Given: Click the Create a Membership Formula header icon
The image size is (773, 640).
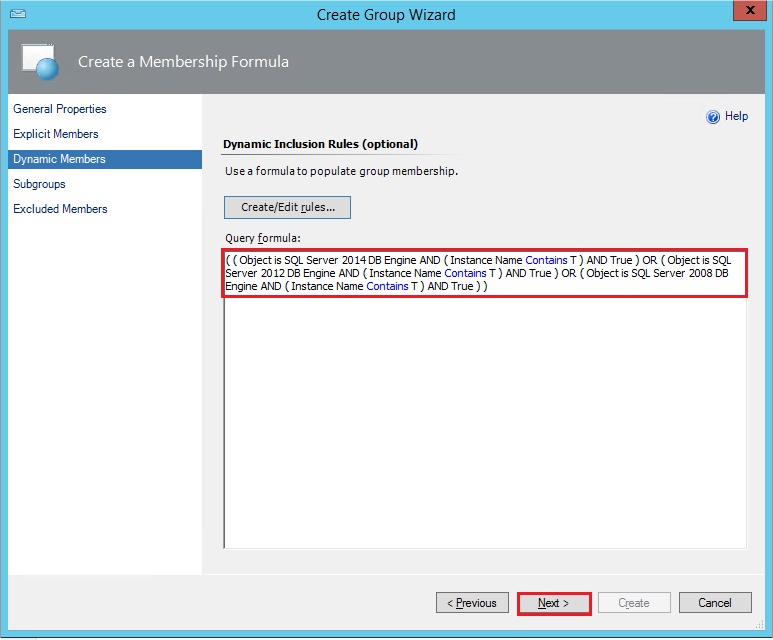Looking at the screenshot, I should point(40,62).
